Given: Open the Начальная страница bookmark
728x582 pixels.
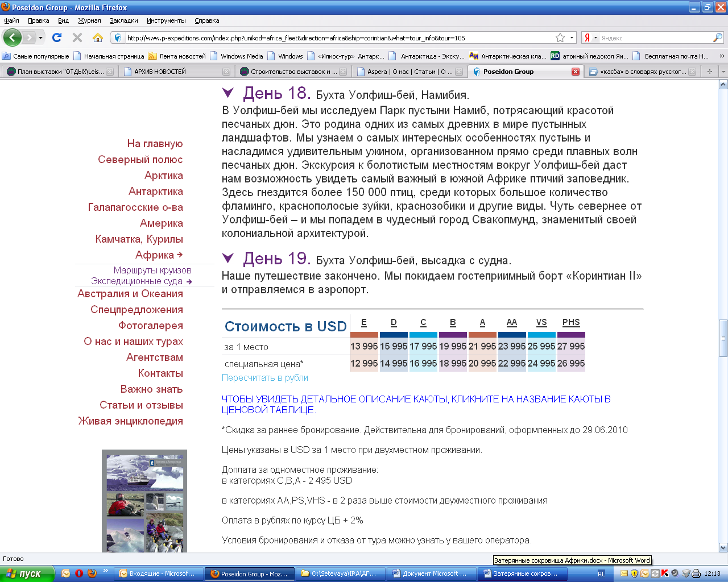Looking at the screenshot, I should pos(109,56).
